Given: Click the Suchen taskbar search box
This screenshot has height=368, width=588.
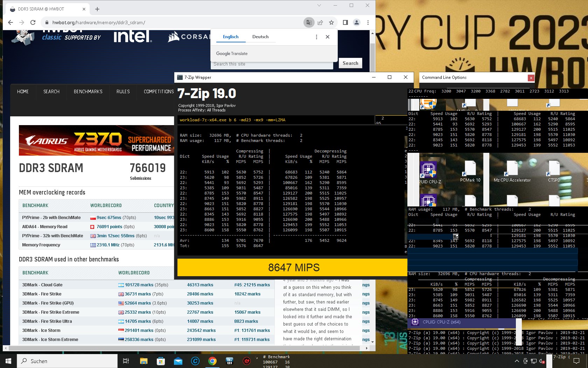Looking at the screenshot, I should [67, 361].
